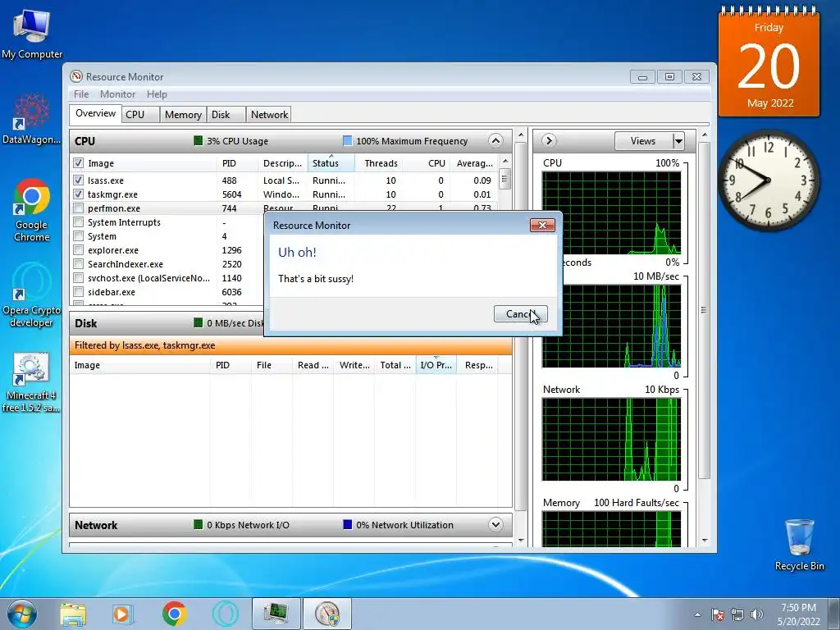Show hidden tray icons arrow
The height and width of the screenshot is (630, 840).
click(x=697, y=614)
